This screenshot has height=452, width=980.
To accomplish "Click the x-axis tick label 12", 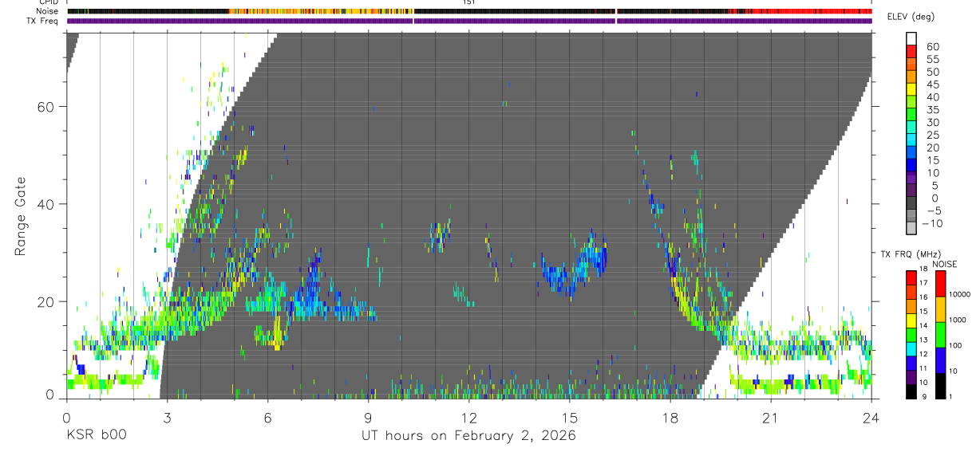I will click(x=469, y=418).
